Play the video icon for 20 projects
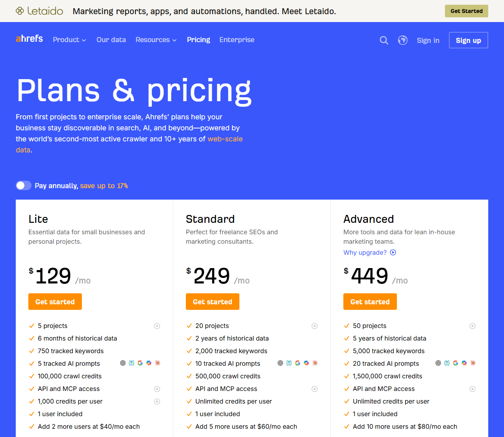The width and height of the screenshot is (504, 437). (x=315, y=326)
